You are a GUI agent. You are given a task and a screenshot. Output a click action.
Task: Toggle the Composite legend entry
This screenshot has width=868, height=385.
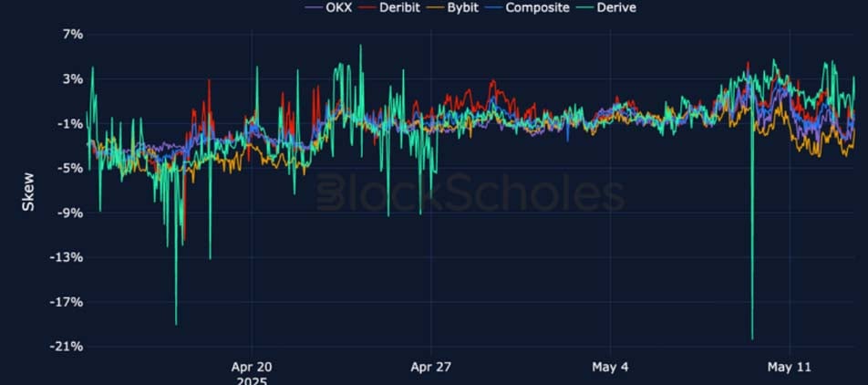(x=528, y=7)
